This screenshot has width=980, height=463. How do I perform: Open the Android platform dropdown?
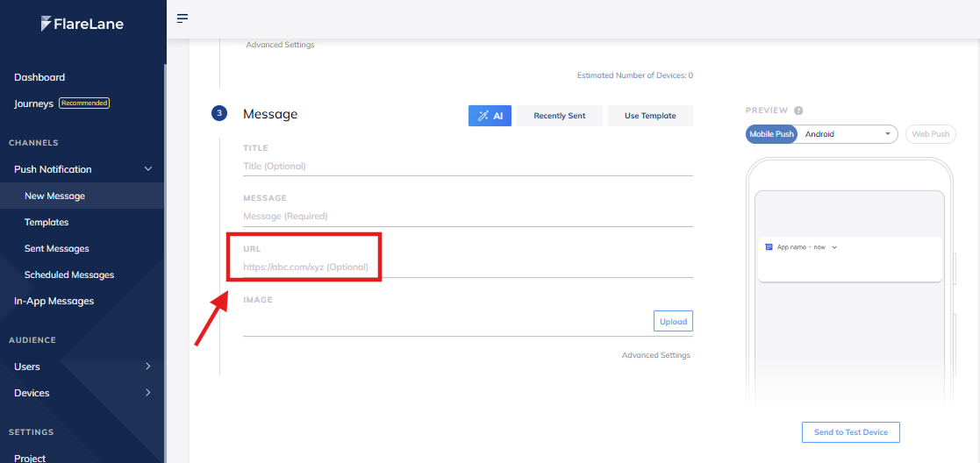pyautogui.click(x=848, y=133)
